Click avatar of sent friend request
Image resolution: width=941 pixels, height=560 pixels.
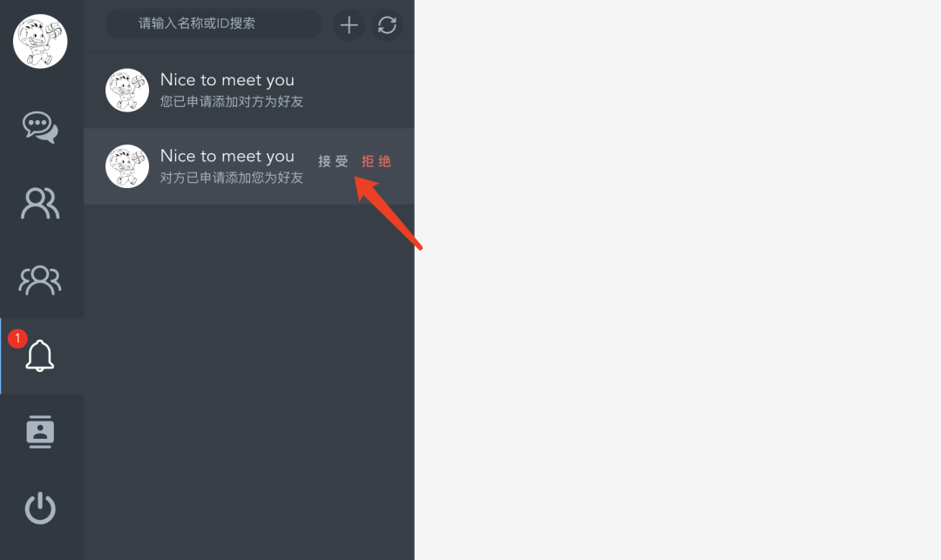127,90
